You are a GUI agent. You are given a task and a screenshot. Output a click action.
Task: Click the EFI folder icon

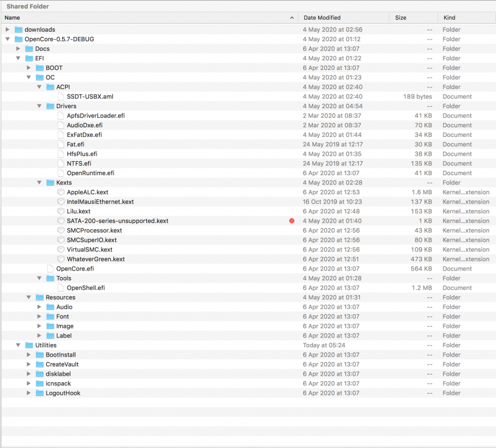(29, 59)
